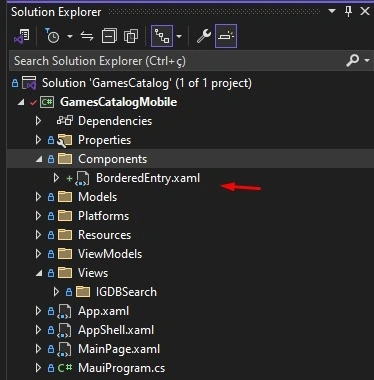Expand the Dependencies node

click(x=39, y=121)
